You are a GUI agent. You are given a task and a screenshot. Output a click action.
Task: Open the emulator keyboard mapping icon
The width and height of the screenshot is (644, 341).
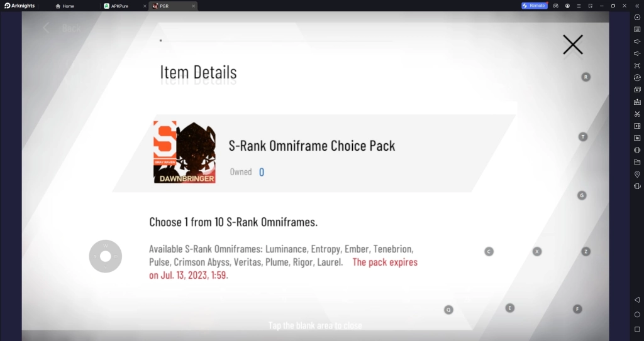637,29
